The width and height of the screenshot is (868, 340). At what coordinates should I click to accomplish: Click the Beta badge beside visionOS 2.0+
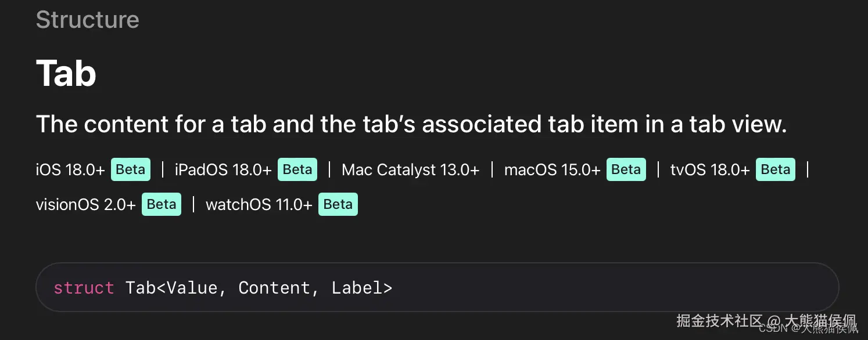(x=162, y=204)
